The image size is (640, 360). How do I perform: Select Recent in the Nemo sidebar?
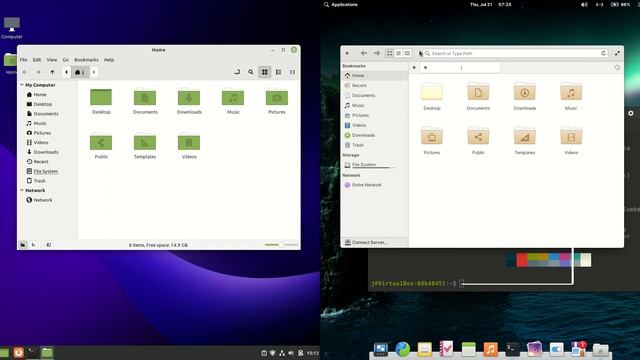point(38,161)
